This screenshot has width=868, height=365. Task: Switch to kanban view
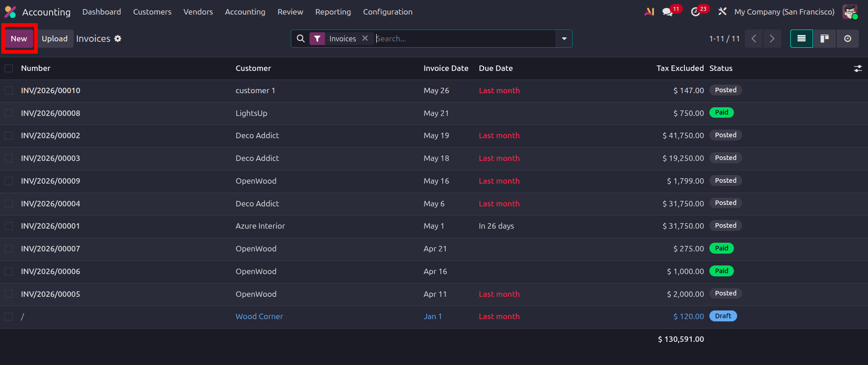point(824,39)
